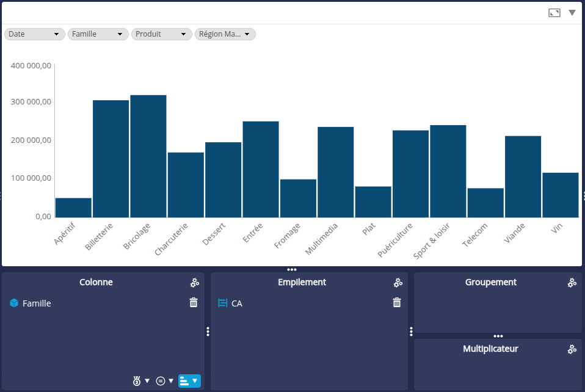585x392 pixels.
Task: Delete Famille from the Colonne panel
Action: point(194,302)
